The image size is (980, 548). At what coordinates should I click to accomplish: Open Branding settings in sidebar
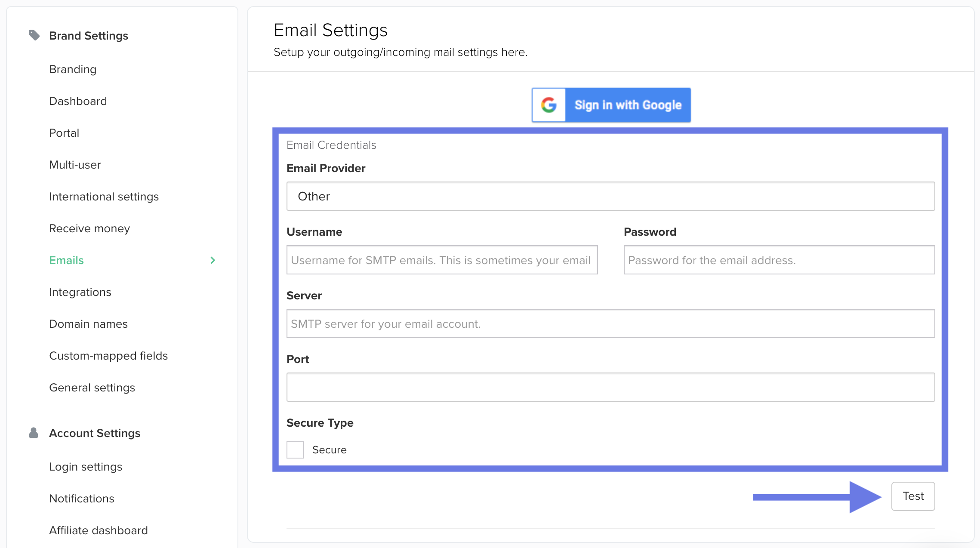[73, 69]
